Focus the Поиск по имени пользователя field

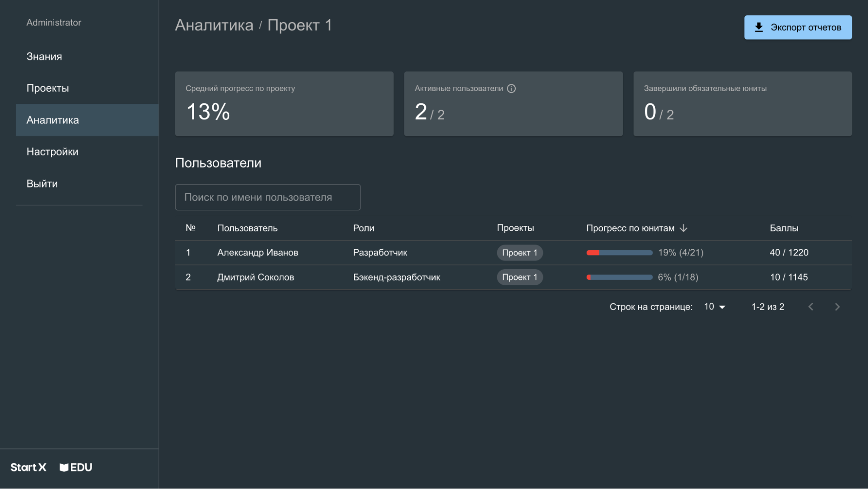tap(267, 197)
